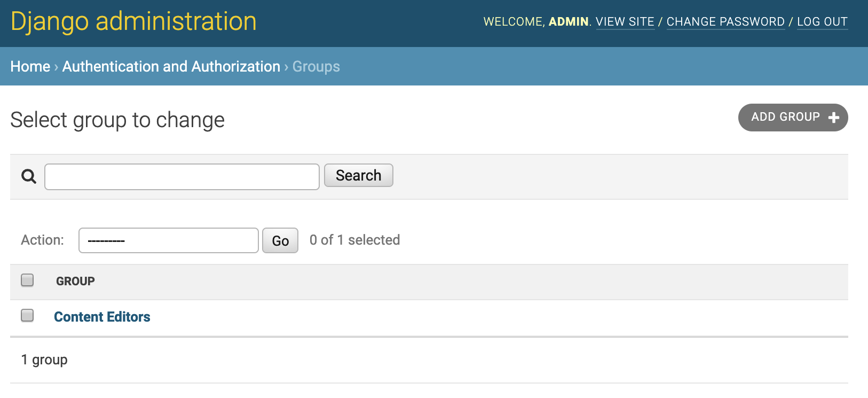Toggle the select-all groups checkbox
Image resolution: width=868 pixels, height=398 pixels.
[27, 280]
